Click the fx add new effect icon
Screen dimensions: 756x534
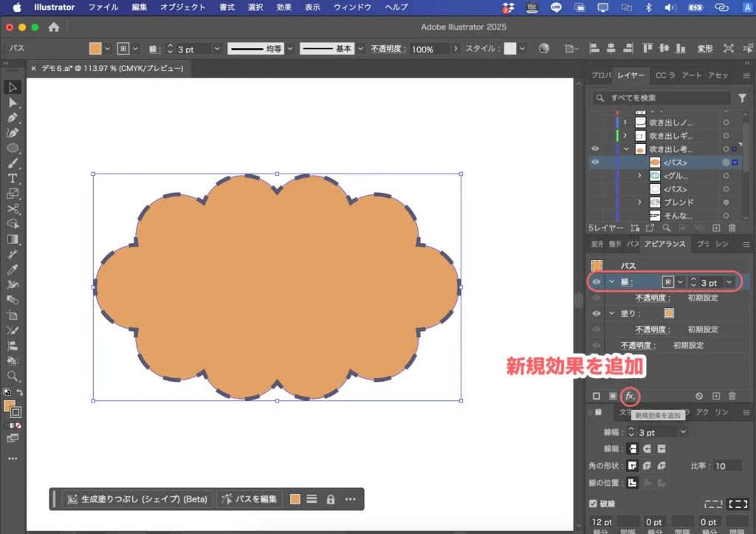pos(630,397)
